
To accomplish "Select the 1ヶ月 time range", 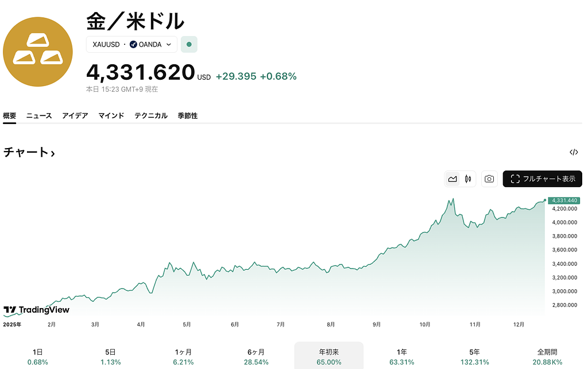I will point(184,356).
